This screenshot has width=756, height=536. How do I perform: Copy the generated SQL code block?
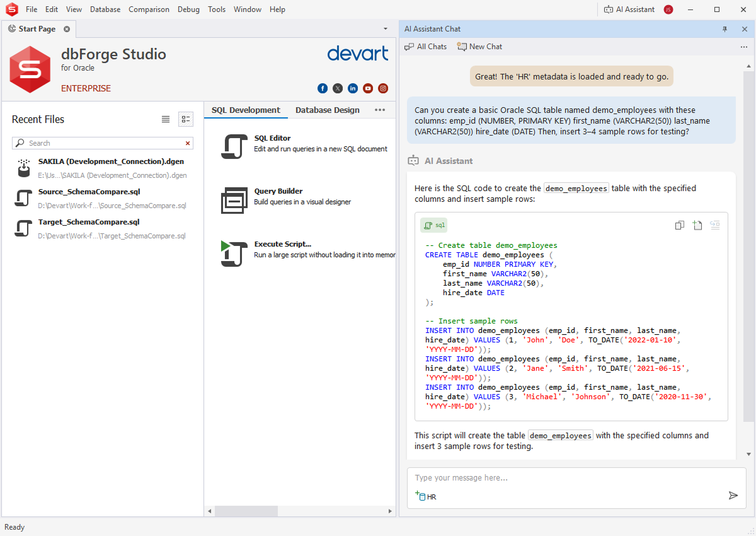click(x=679, y=225)
